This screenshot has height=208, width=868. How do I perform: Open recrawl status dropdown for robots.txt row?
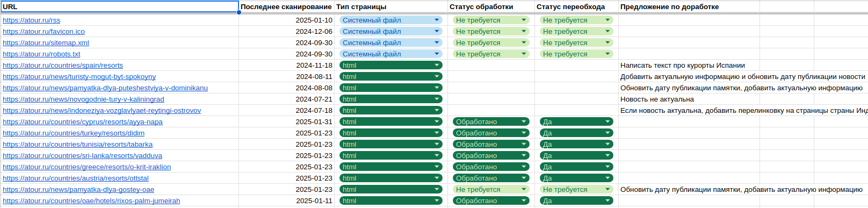tap(576, 54)
